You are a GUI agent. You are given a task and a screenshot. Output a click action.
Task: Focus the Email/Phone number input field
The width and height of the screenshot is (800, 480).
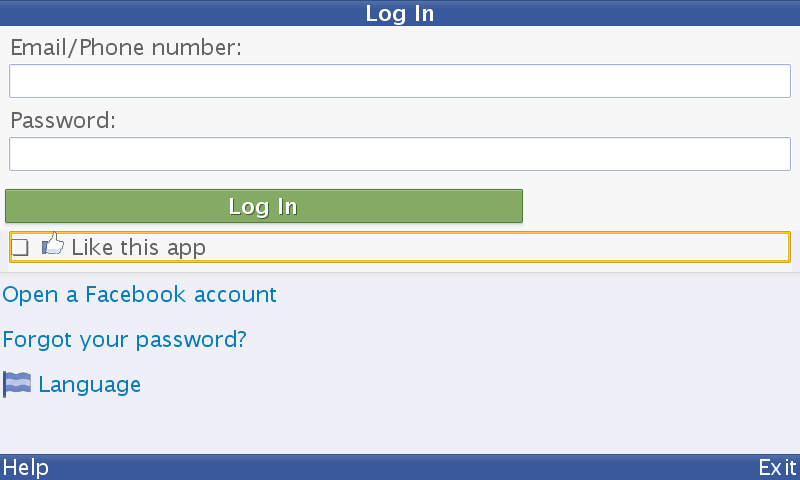point(400,81)
